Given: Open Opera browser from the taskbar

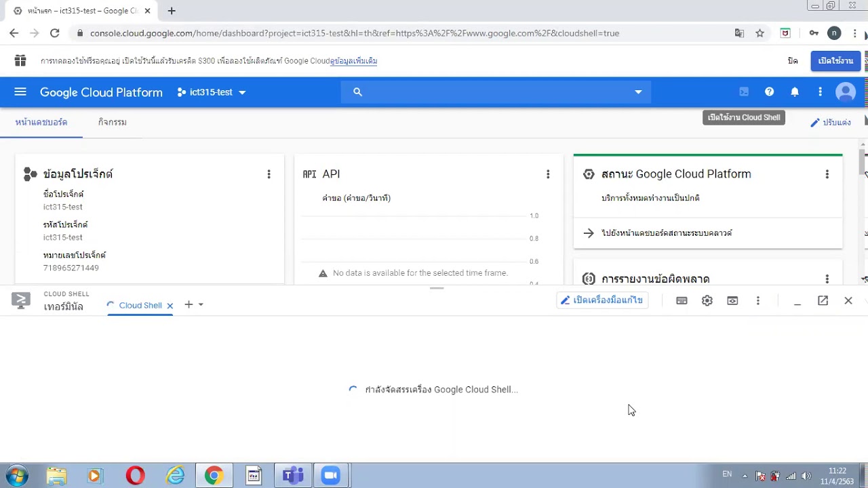Looking at the screenshot, I should 135,476.
